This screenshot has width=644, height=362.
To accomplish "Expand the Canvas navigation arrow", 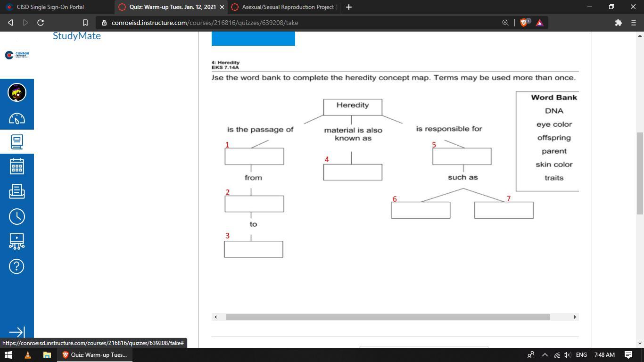I will pyautogui.click(x=17, y=332).
